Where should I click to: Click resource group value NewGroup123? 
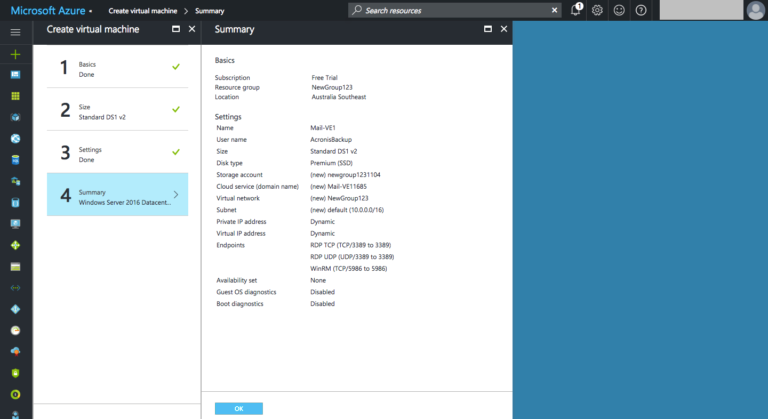332,87
